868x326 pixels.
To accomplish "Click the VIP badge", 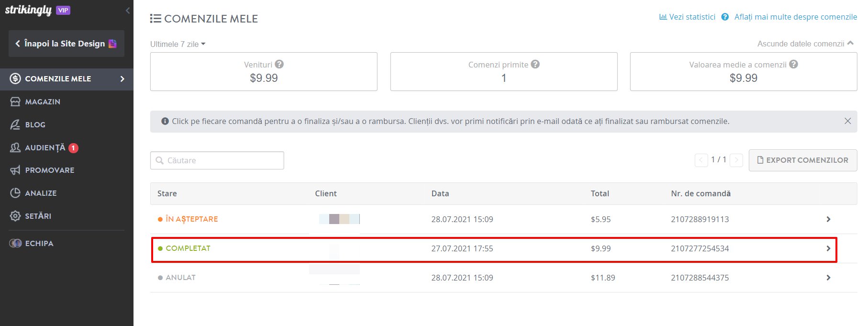I will [x=63, y=10].
